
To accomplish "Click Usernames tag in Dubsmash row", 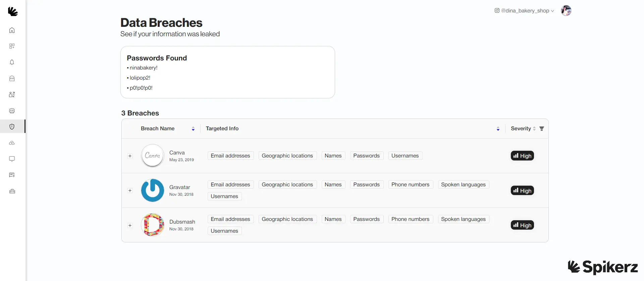I will pos(224,231).
